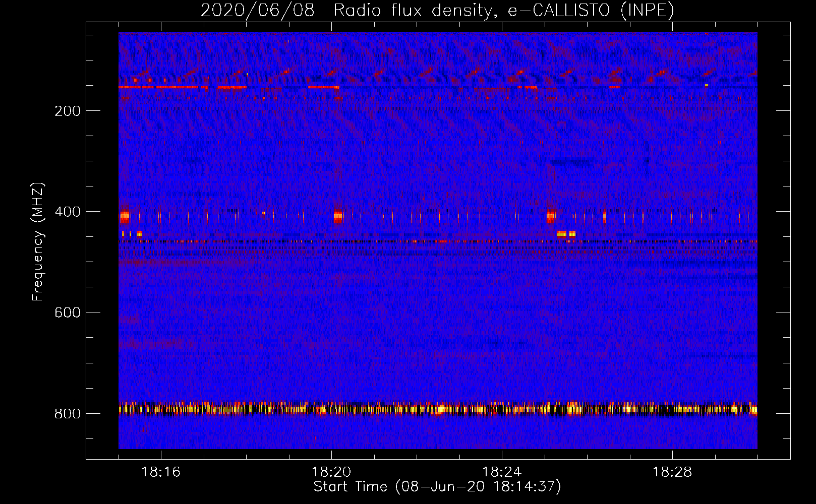Click the 'Frequency (MHZ)' axis label
This screenshot has height=504, width=816.
[38, 242]
